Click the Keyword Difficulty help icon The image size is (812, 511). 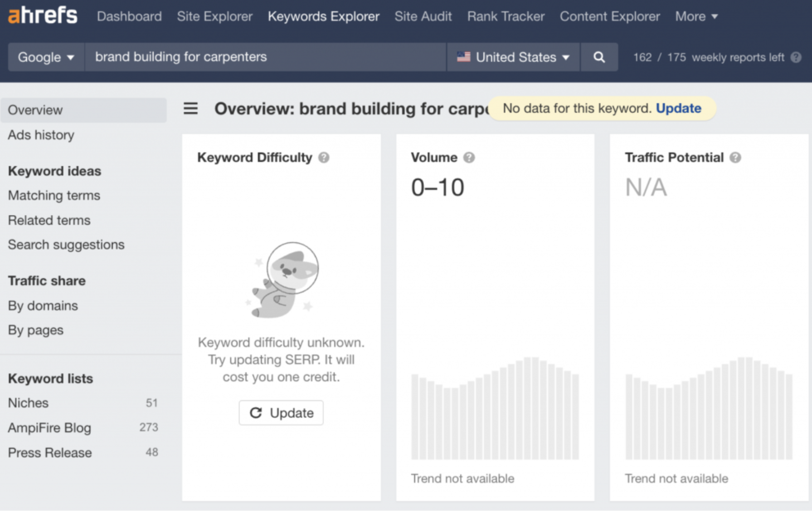tap(324, 157)
